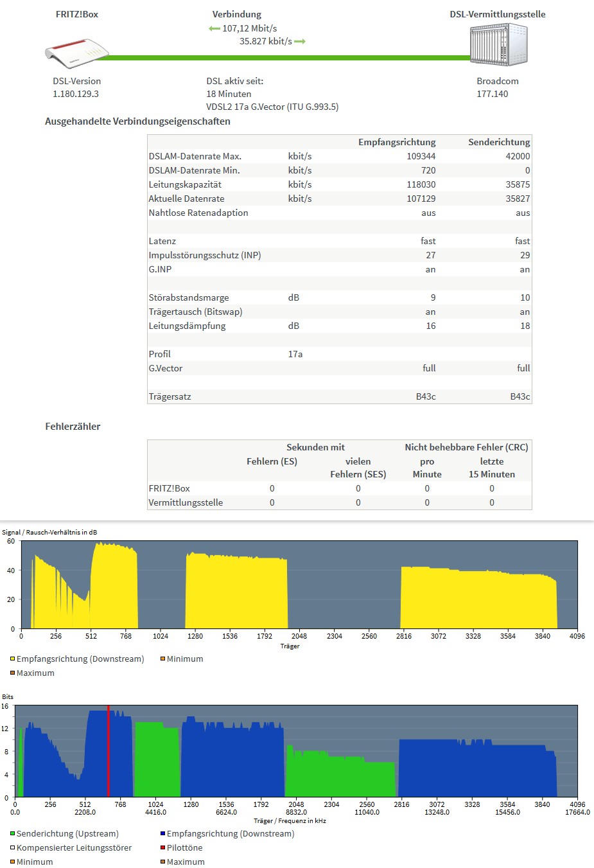
Task: Click the green Senderichtung (Upstream) legend swatch
Action: (x=12, y=834)
